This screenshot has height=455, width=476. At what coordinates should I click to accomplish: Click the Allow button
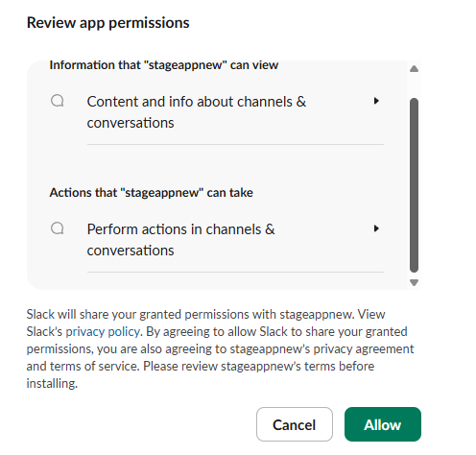pyautogui.click(x=383, y=424)
